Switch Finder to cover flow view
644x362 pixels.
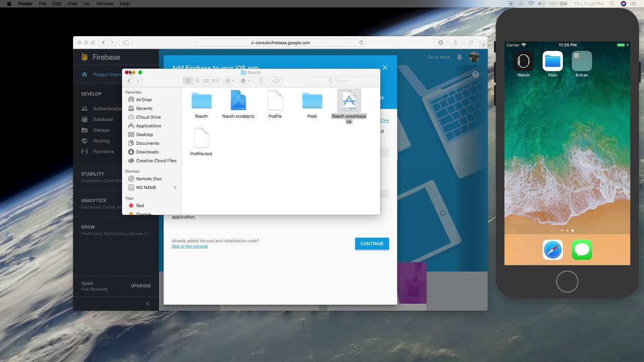[x=215, y=80]
